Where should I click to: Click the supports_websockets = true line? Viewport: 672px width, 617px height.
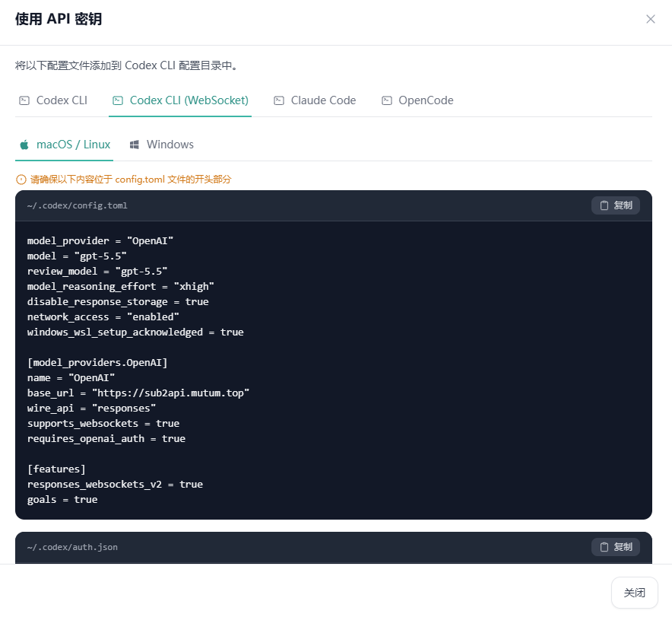click(x=103, y=424)
